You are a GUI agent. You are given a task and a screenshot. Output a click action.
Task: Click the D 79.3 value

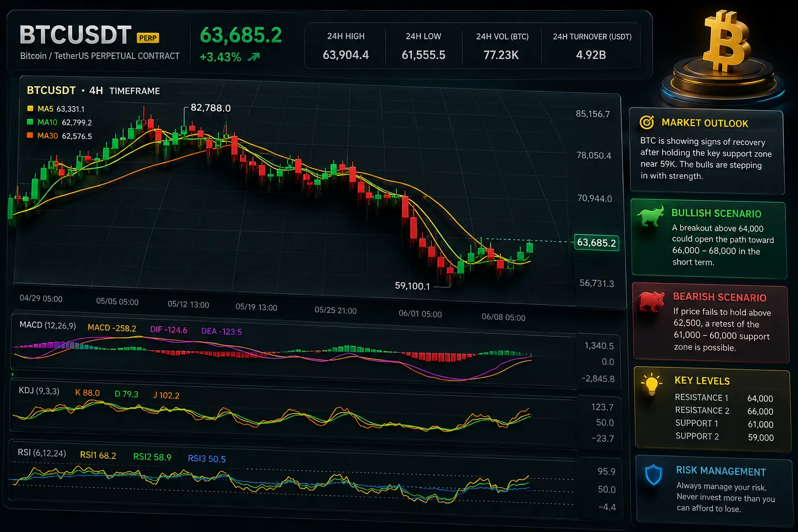[126, 394]
